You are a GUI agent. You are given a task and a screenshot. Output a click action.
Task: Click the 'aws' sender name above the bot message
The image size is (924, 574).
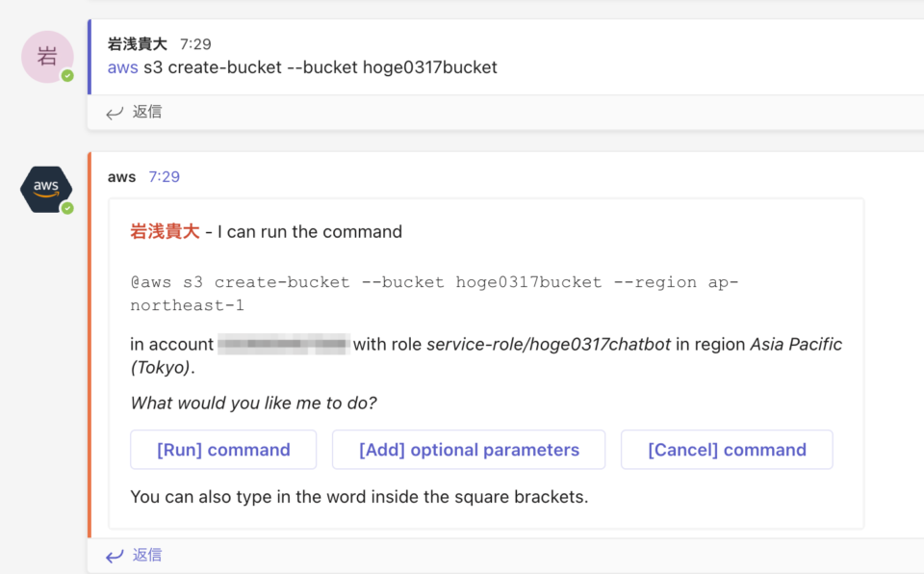tap(120, 176)
